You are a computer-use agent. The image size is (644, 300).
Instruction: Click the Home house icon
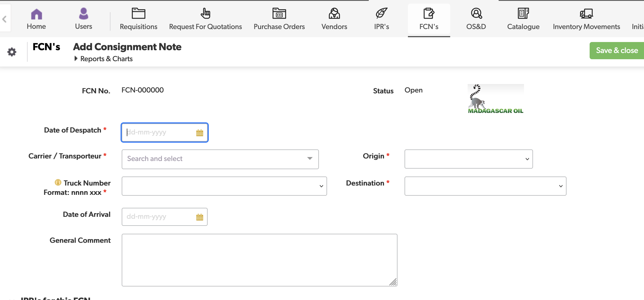point(36,14)
